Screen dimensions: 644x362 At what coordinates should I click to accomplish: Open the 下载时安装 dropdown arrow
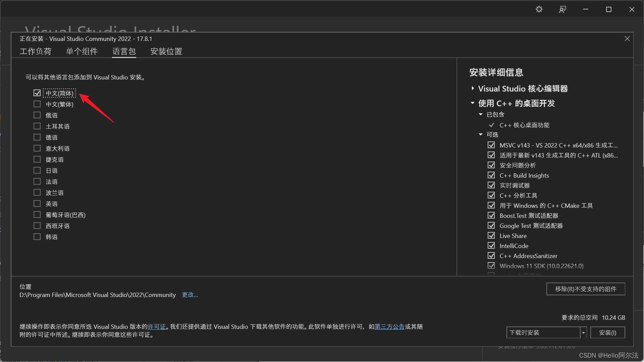click(583, 333)
